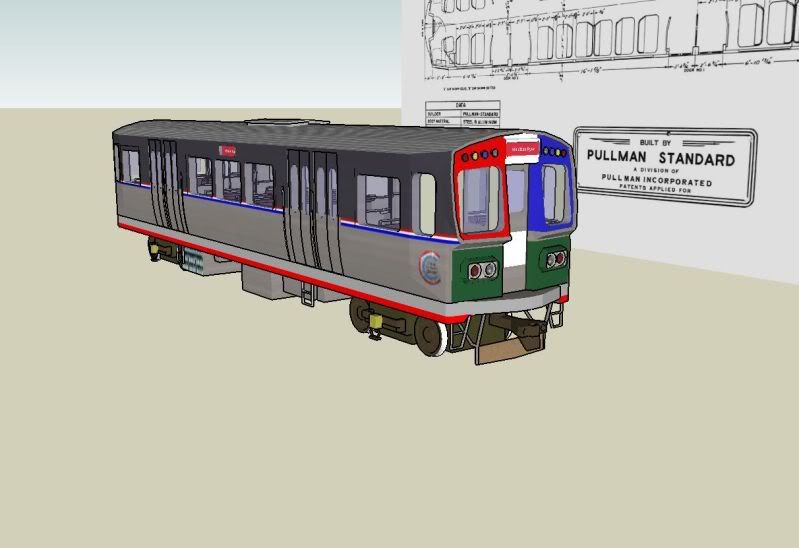Click the circular logo on the train's side

[x=431, y=267]
